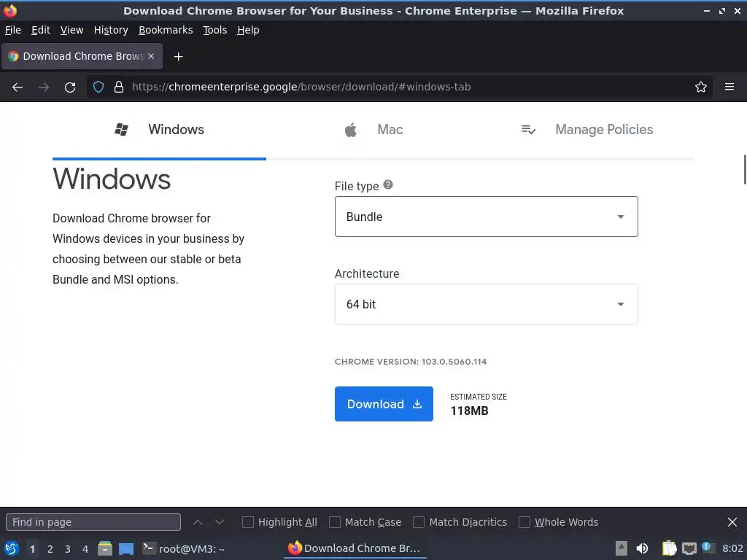Viewport: 747px width, 560px height.
Task: Click the 8:02 clock in the tray
Action: click(732, 548)
